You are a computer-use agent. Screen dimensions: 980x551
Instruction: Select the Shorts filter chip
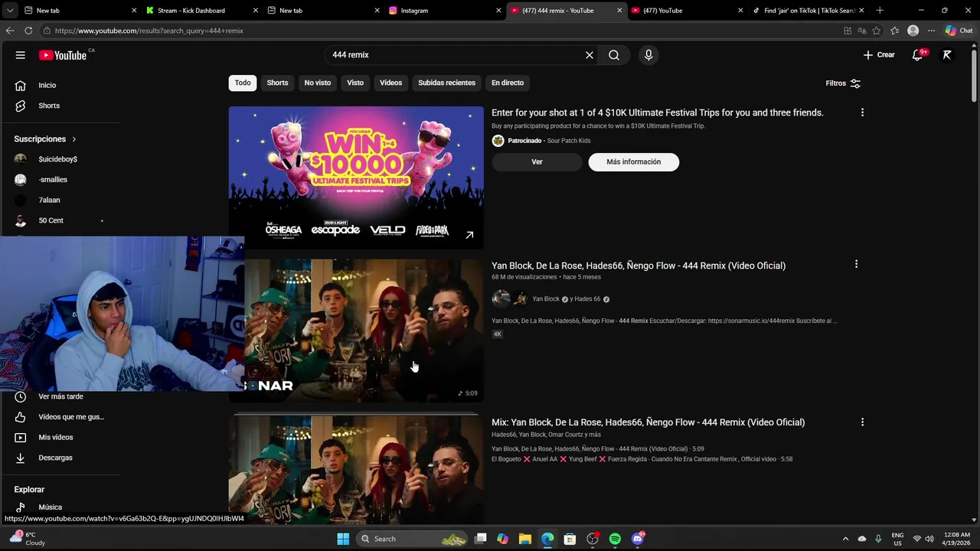[277, 83]
